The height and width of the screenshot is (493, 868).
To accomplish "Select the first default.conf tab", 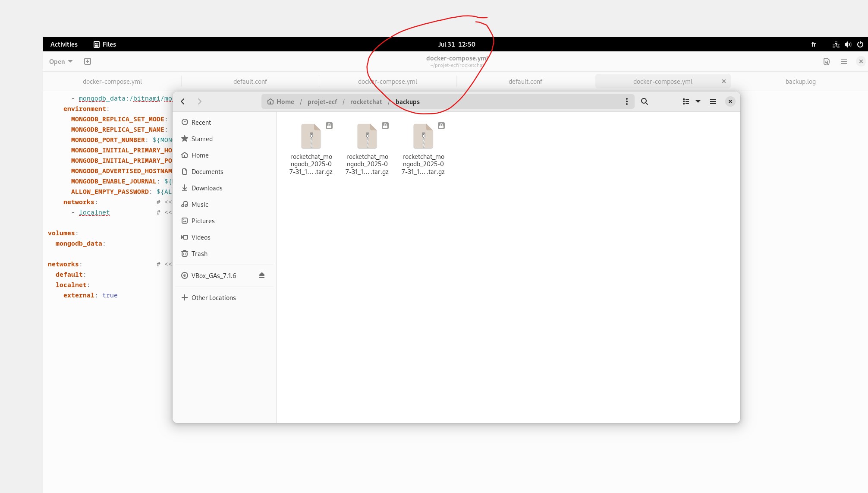I will pos(250,82).
